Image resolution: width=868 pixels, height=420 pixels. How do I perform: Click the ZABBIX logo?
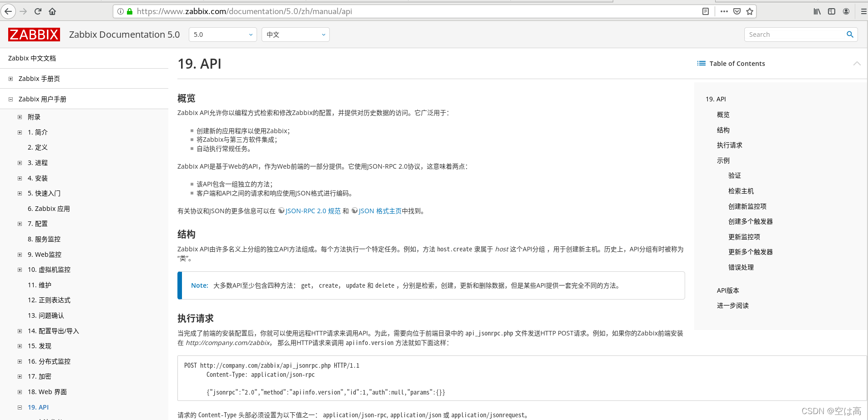[x=34, y=35]
